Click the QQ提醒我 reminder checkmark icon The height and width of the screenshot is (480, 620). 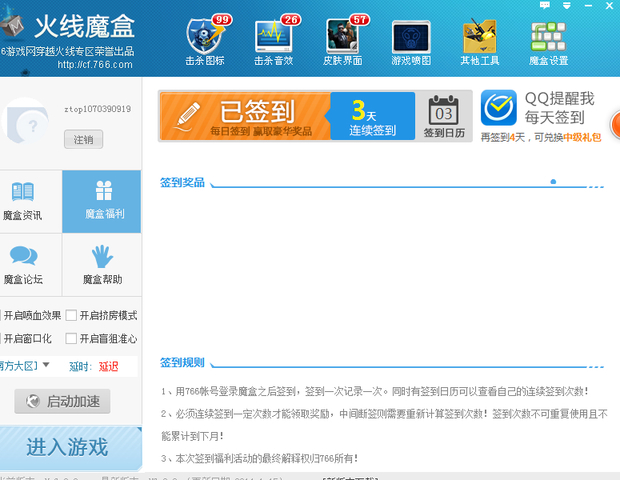click(x=499, y=108)
